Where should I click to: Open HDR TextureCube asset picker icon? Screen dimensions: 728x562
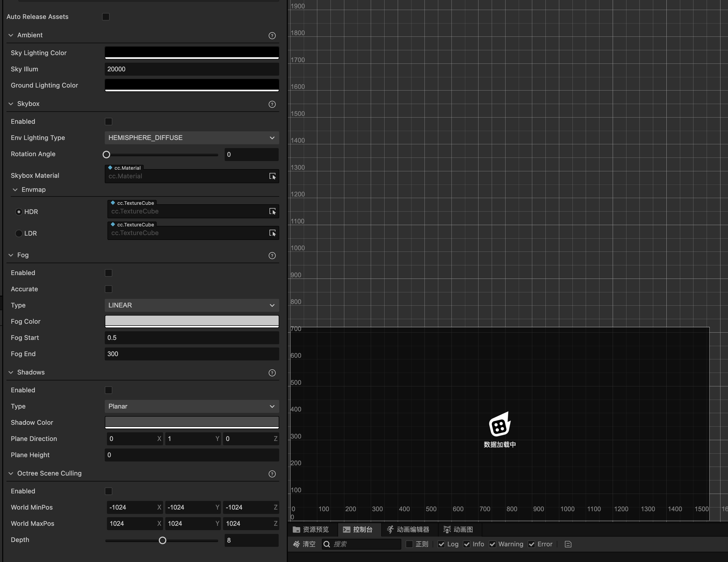[272, 212]
